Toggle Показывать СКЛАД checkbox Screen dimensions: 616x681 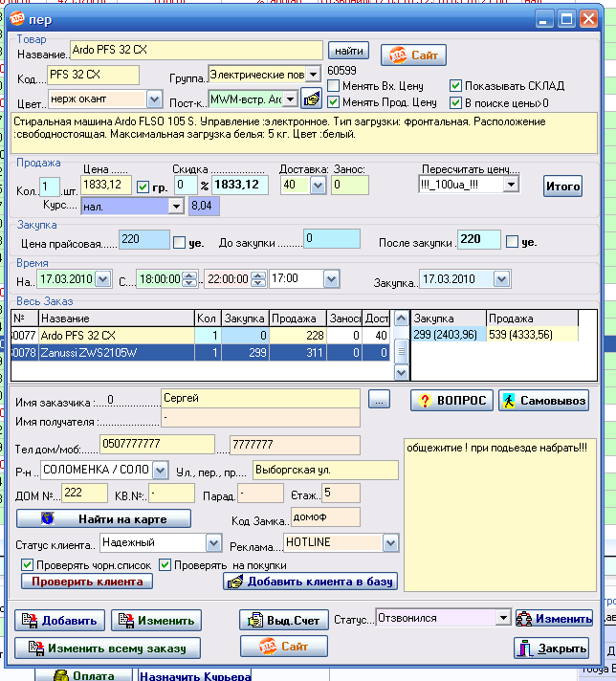455,85
